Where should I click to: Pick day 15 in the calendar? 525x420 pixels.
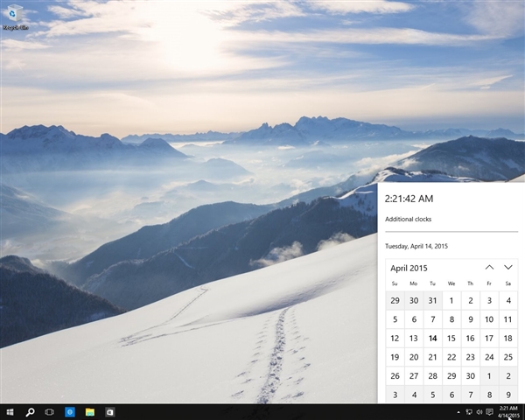(451, 339)
